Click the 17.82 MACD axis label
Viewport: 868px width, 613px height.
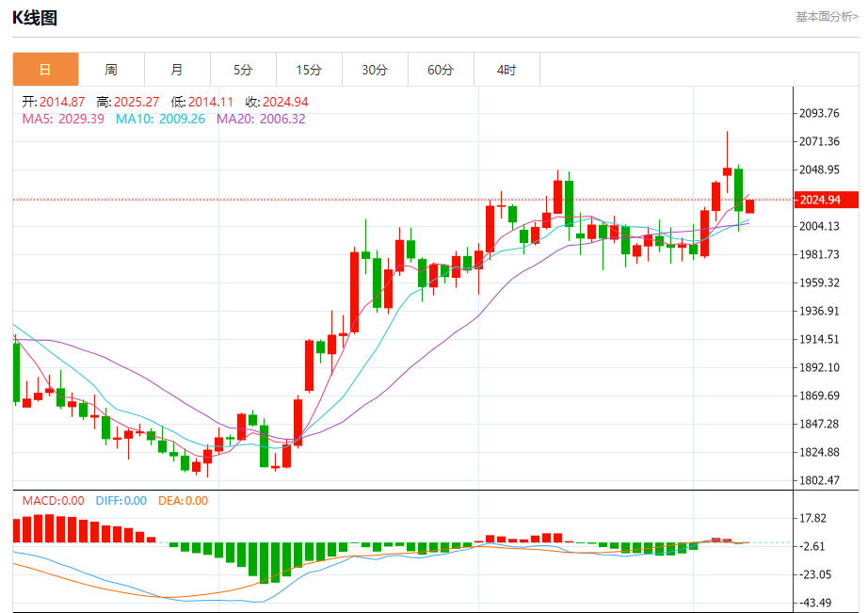pyautogui.click(x=813, y=519)
